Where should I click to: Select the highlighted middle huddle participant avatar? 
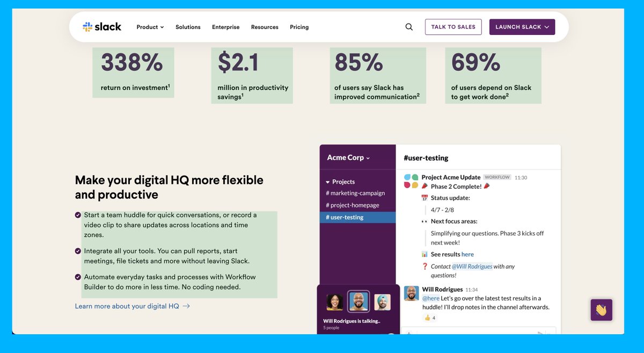358,301
